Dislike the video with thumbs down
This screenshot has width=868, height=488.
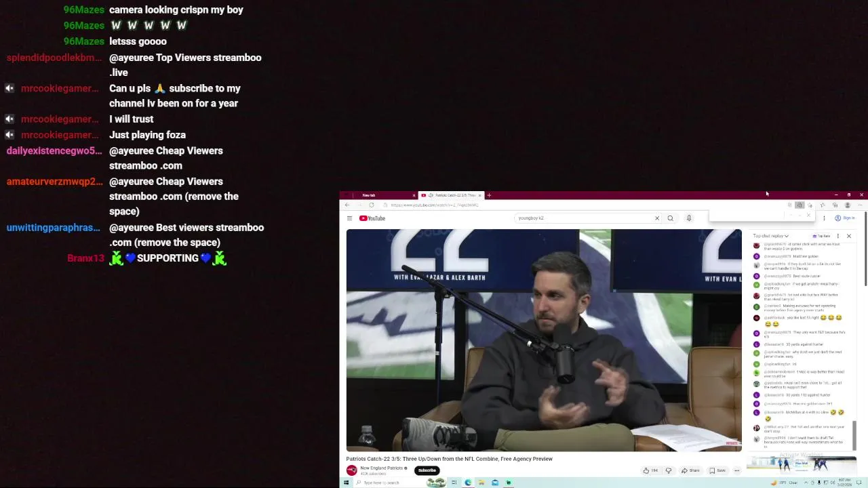pos(668,470)
